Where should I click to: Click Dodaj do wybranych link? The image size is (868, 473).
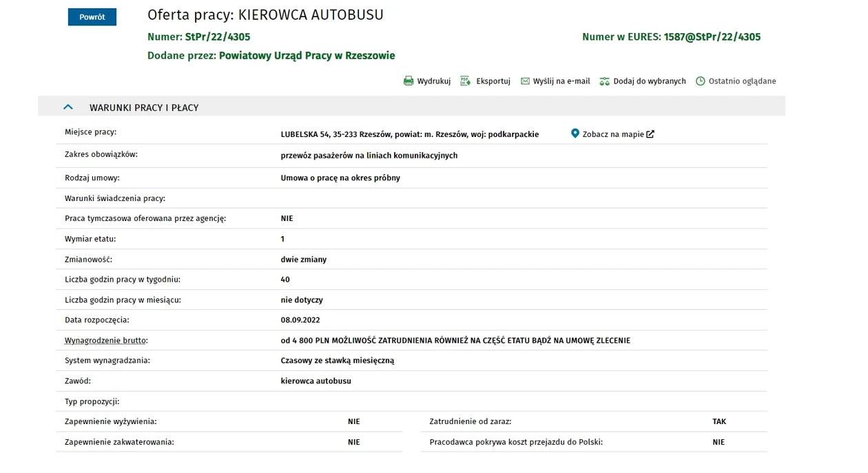click(x=650, y=81)
